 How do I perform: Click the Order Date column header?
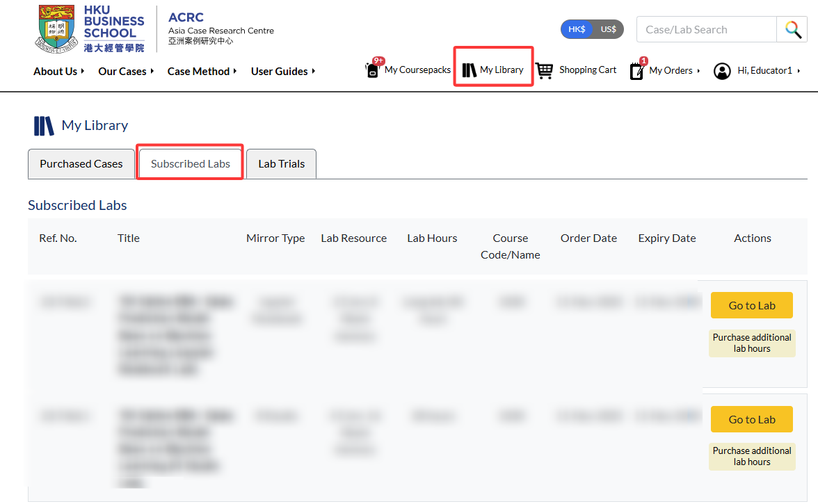[x=588, y=238]
